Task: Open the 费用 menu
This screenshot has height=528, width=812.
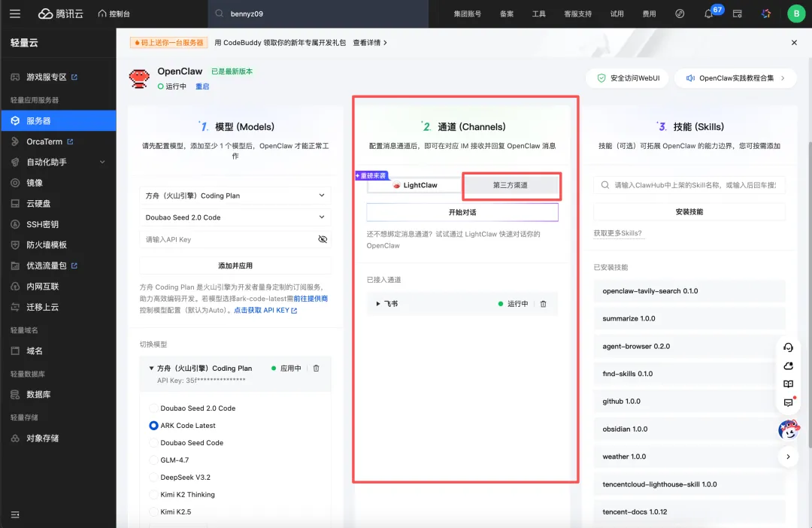Action: point(649,14)
